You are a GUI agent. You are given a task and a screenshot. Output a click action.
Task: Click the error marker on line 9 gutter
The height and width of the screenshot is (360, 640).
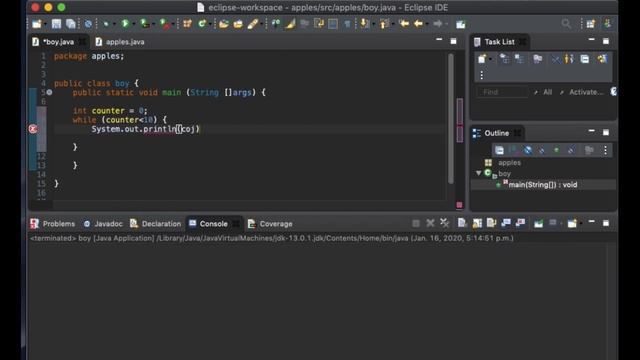coord(33,129)
